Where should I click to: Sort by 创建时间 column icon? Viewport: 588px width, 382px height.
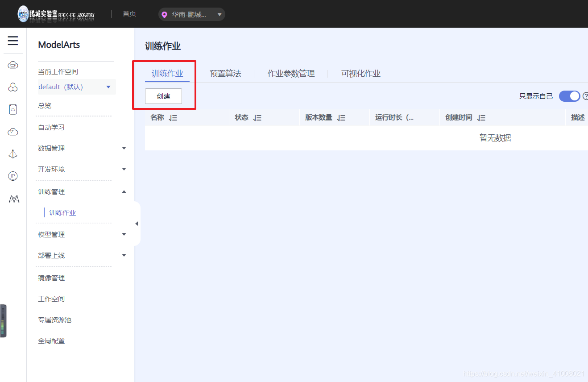pyautogui.click(x=481, y=118)
